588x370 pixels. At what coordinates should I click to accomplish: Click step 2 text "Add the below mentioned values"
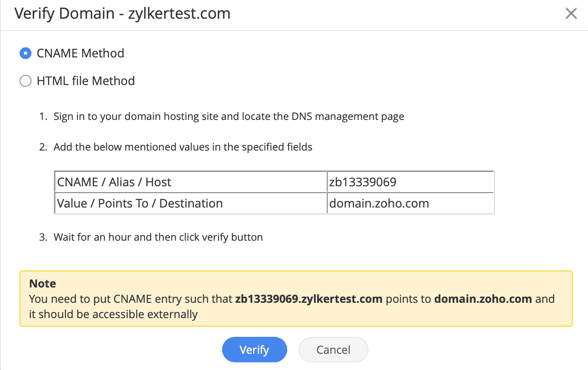point(183,147)
